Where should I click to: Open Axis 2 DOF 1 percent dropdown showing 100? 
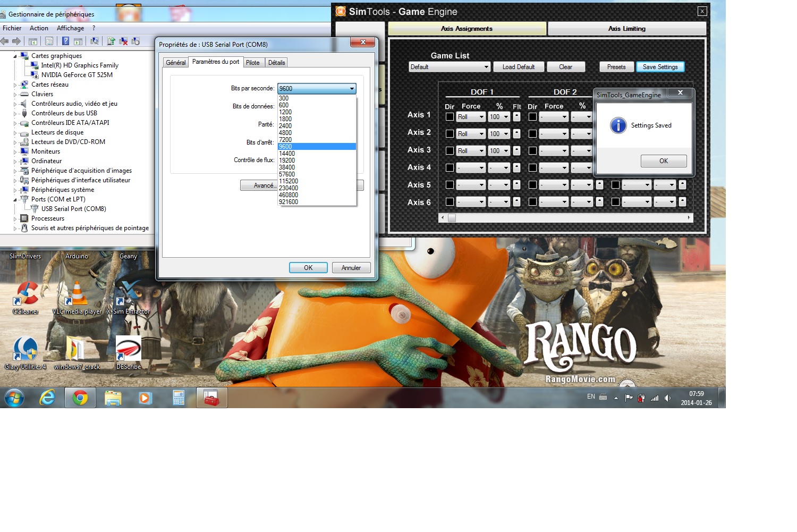499,133
